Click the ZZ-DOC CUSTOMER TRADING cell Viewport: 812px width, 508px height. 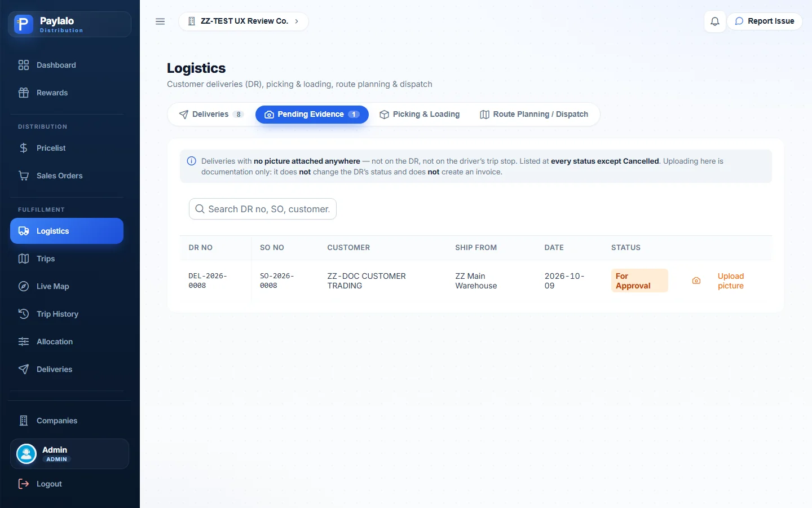(x=367, y=281)
